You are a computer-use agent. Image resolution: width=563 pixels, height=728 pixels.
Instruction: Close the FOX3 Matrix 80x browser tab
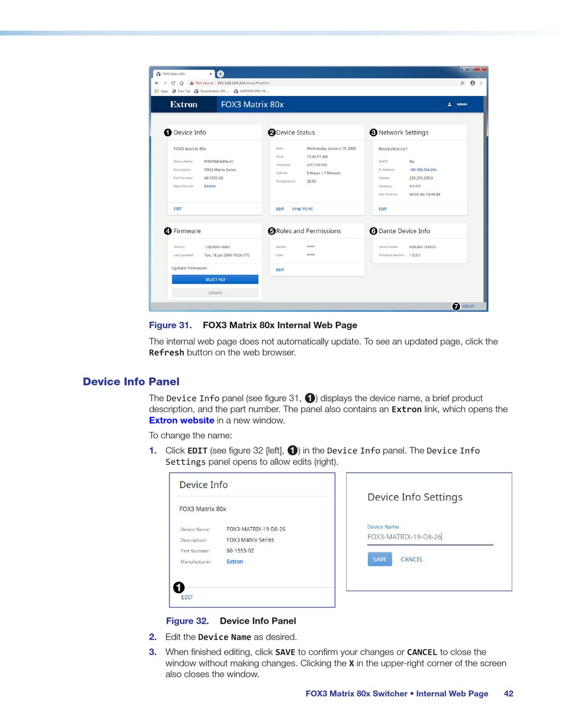click(x=210, y=74)
